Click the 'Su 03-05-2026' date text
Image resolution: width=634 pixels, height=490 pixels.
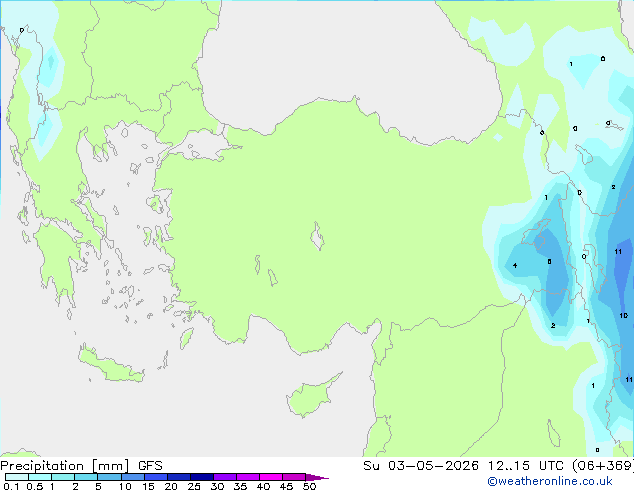(421, 466)
